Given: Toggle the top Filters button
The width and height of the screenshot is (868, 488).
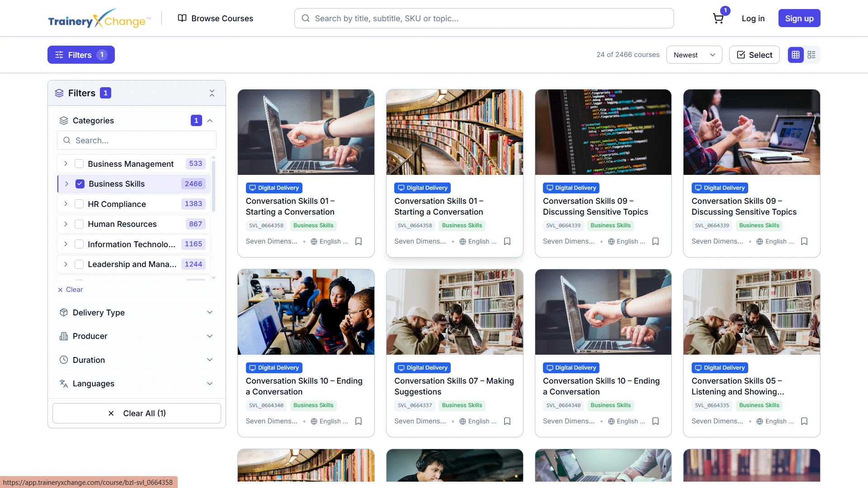Looking at the screenshot, I should tap(81, 55).
